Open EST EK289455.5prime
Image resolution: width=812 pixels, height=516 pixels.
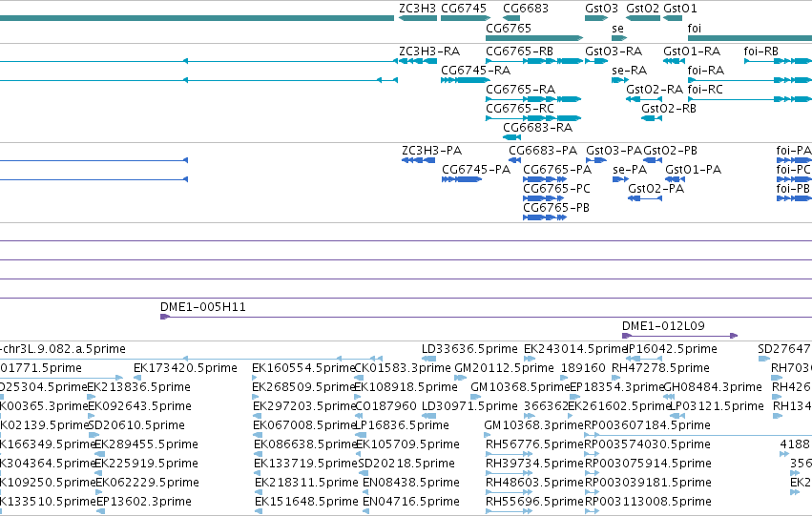pos(147,444)
